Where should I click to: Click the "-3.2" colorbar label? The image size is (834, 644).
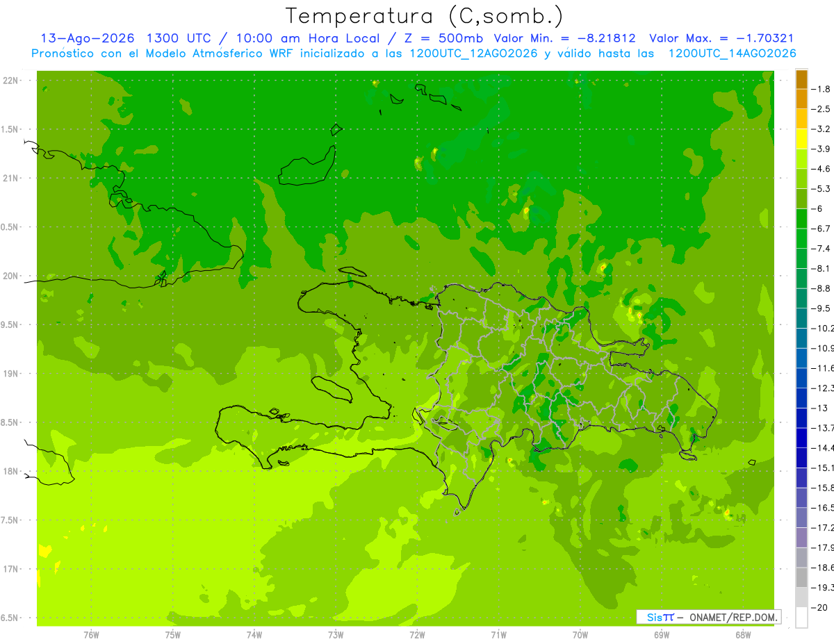pyautogui.click(x=822, y=129)
